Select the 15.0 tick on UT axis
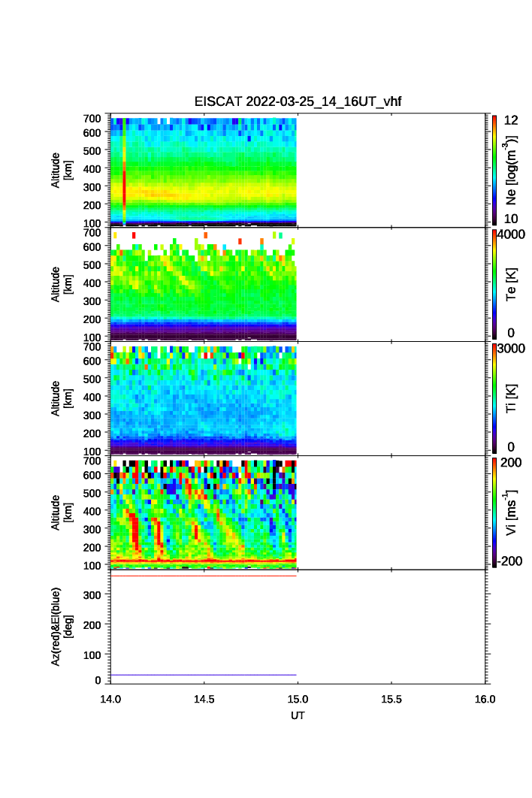The image size is (532, 798). coord(298,699)
